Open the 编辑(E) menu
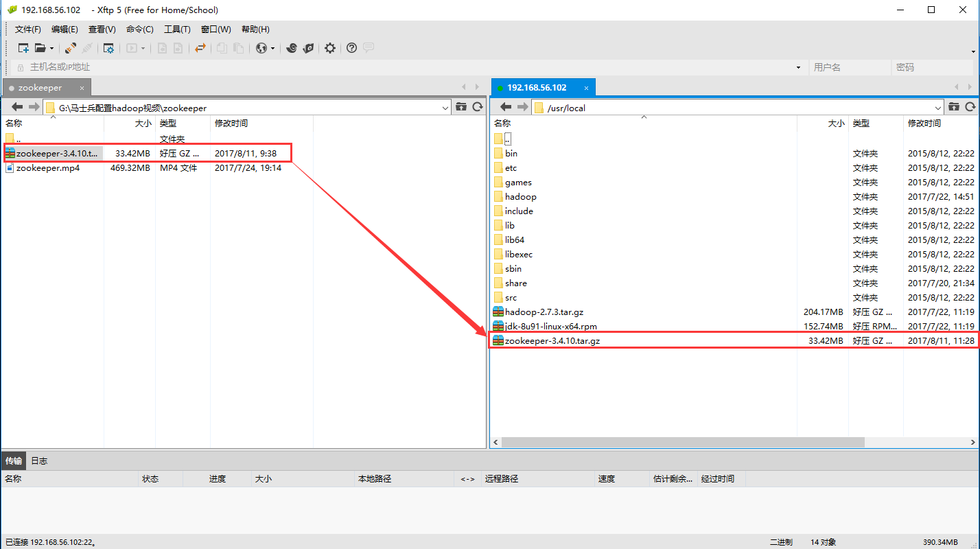Image resolution: width=980 pixels, height=549 pixels. tap(65, 30)
